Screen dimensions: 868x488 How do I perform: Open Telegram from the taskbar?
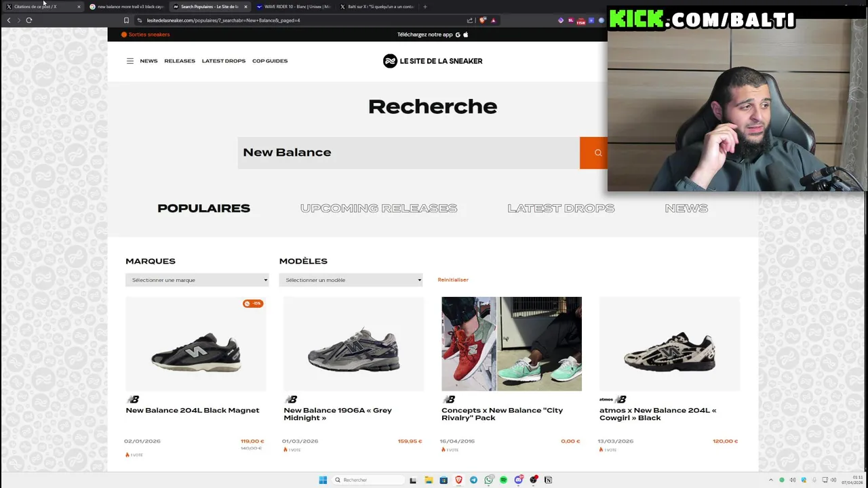(x=473, y=480)
